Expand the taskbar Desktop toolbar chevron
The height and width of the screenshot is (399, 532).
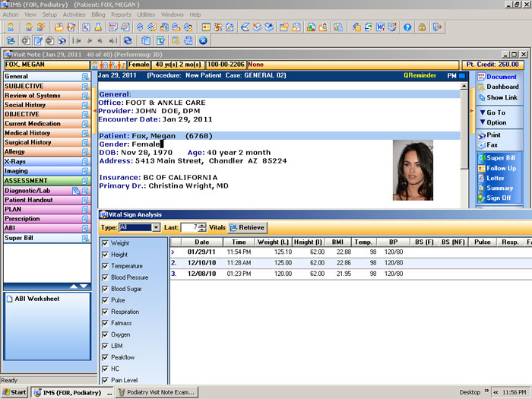coord(486,391)
